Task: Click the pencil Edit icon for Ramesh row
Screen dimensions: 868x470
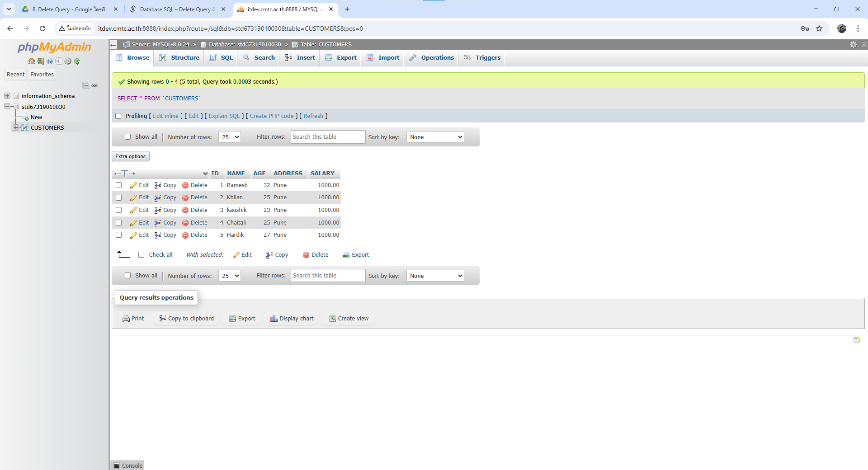Action: pos(133,185)
